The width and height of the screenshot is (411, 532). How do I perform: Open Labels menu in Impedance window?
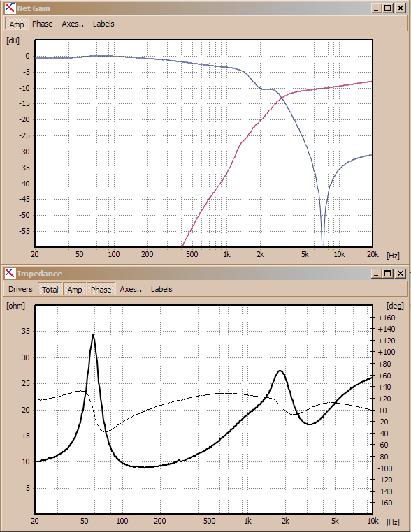point(161,290)
